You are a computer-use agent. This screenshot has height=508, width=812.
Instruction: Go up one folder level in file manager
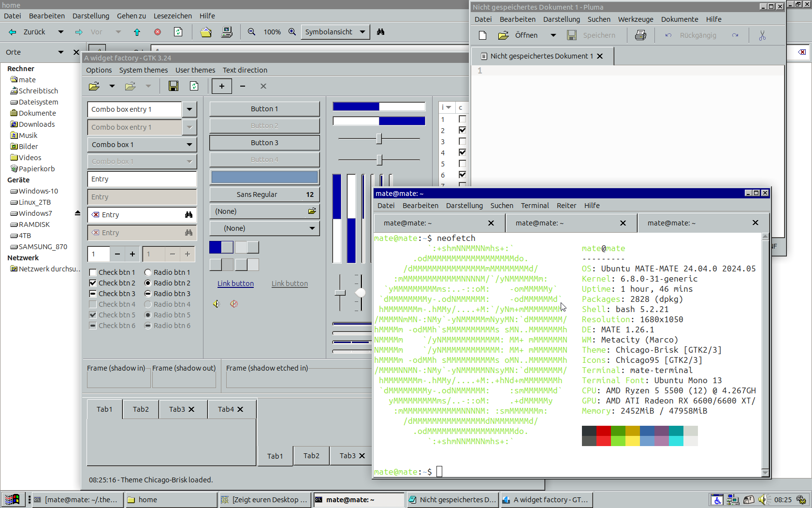pos(137,32)
